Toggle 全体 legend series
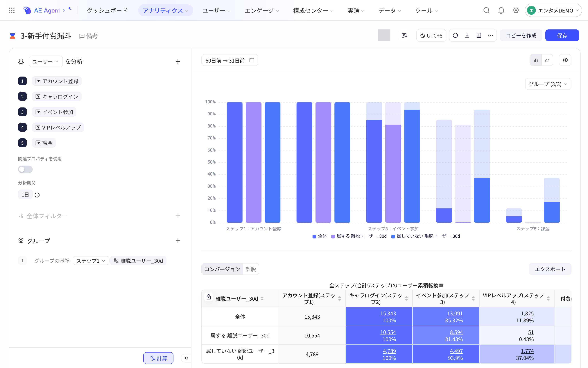The height and width of the screenshot is (368, 588). (x=320, y=236)
